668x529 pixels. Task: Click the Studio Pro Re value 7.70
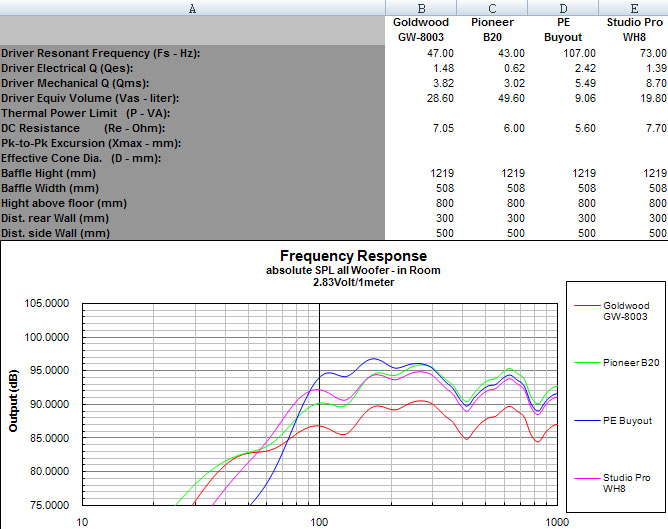click(656, 128)
